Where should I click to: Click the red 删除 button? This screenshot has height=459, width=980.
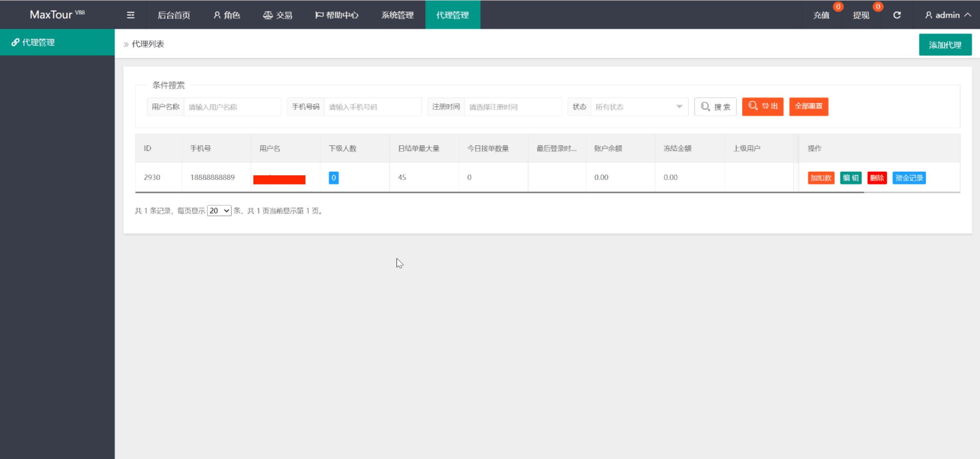(x=877, y=178)
